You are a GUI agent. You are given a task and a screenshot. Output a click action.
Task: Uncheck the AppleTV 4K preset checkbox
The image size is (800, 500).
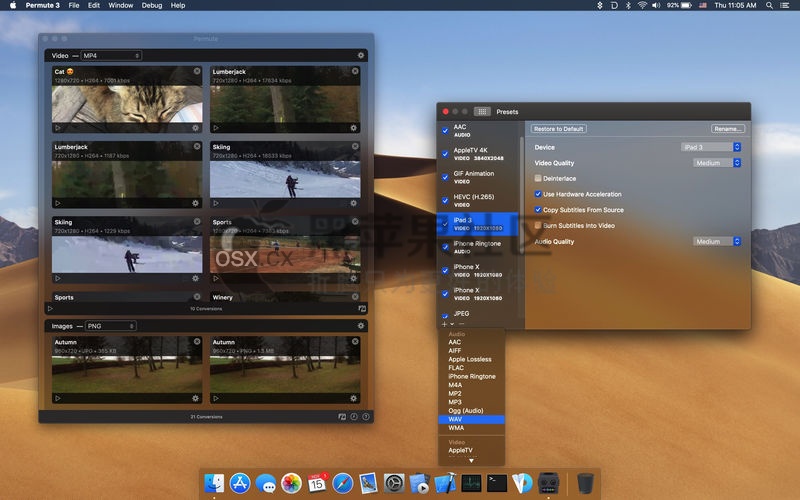point(445,154)
